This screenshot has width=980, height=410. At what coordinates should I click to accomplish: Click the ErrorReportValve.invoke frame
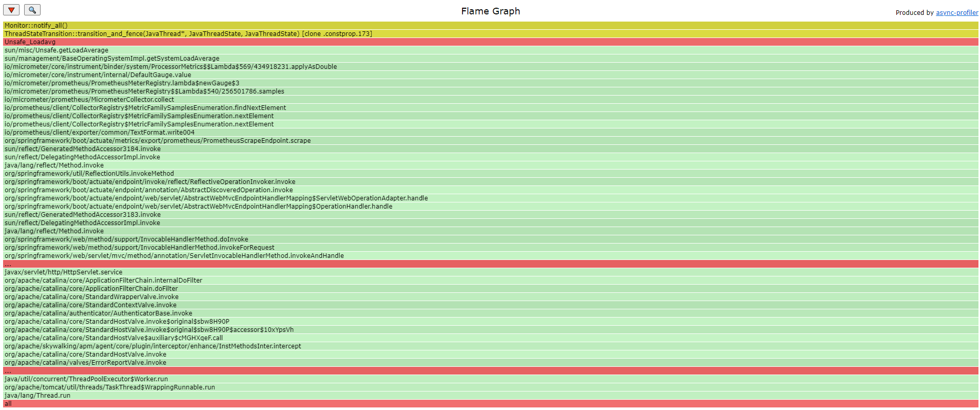(490, 363)
